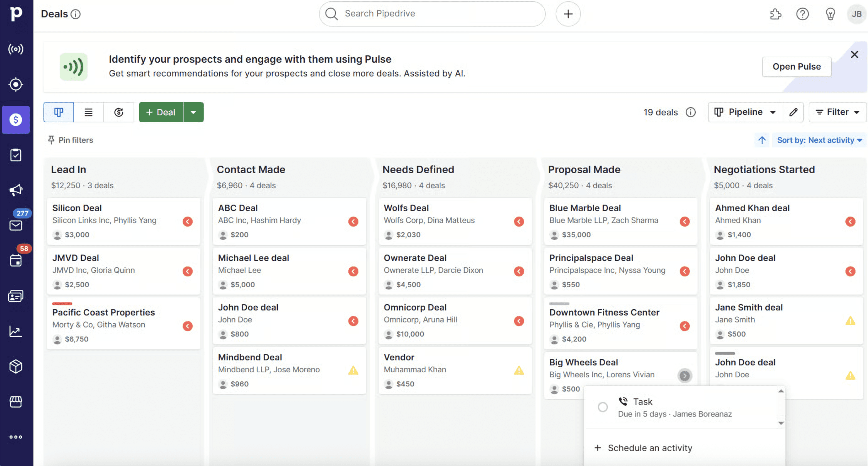Click the edit pipeline pencil icon
Screen dimensions: 868x466
pos(793,112)
